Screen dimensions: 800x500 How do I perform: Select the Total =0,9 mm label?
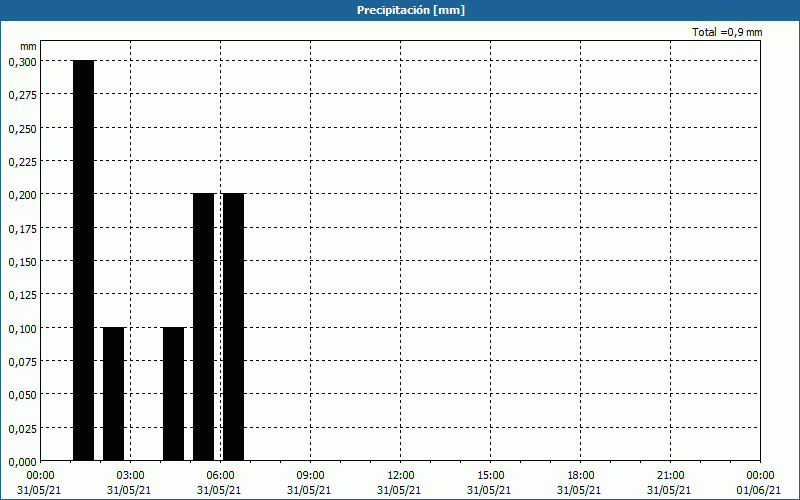coord(727,32)
